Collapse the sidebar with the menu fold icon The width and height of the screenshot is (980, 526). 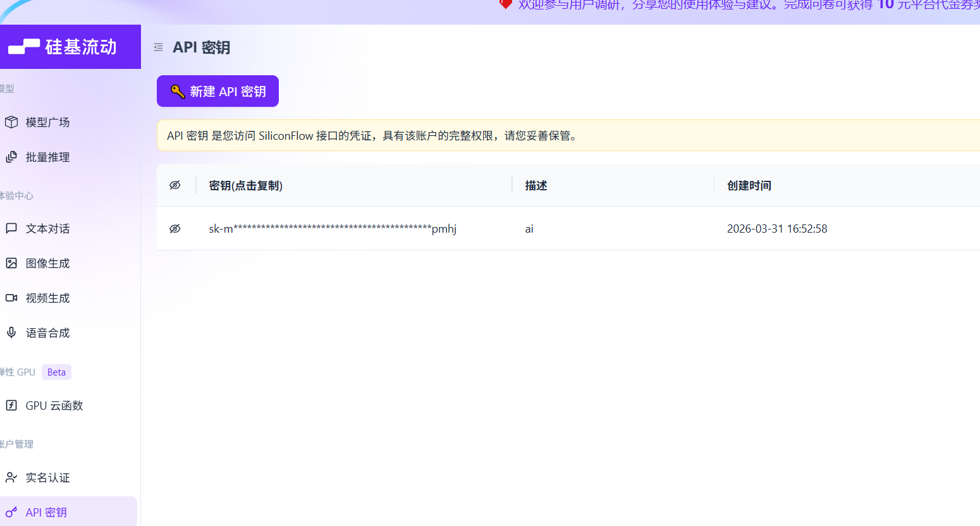[158, 47]
